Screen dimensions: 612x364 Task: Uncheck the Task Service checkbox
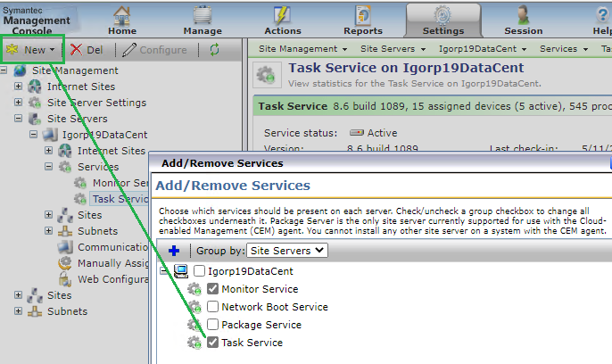click(212, 343)
